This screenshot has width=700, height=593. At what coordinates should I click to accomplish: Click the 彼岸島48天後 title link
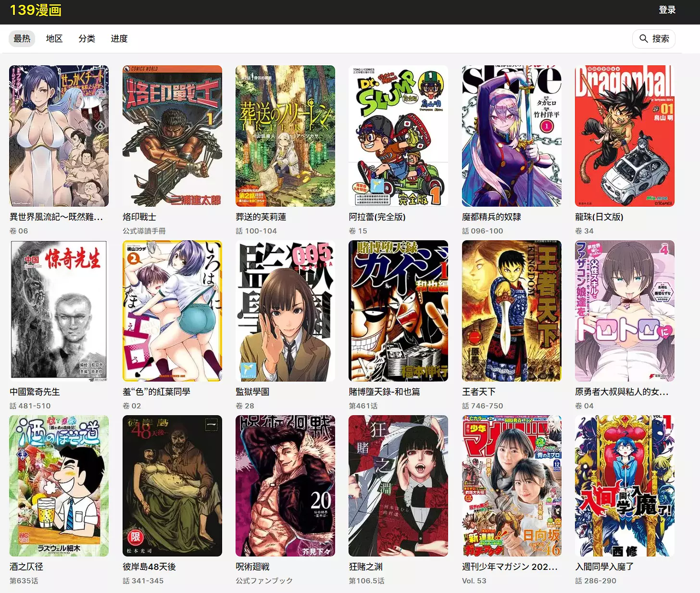[149, 567]
